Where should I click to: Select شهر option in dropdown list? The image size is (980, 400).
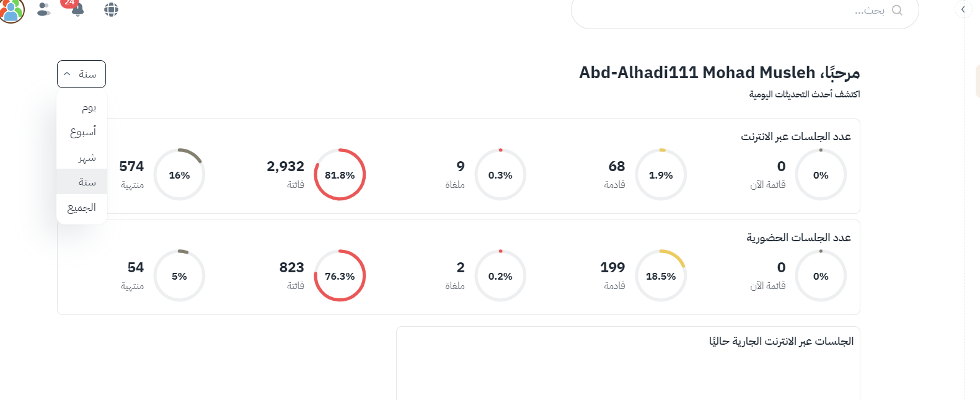click(87, 158)
